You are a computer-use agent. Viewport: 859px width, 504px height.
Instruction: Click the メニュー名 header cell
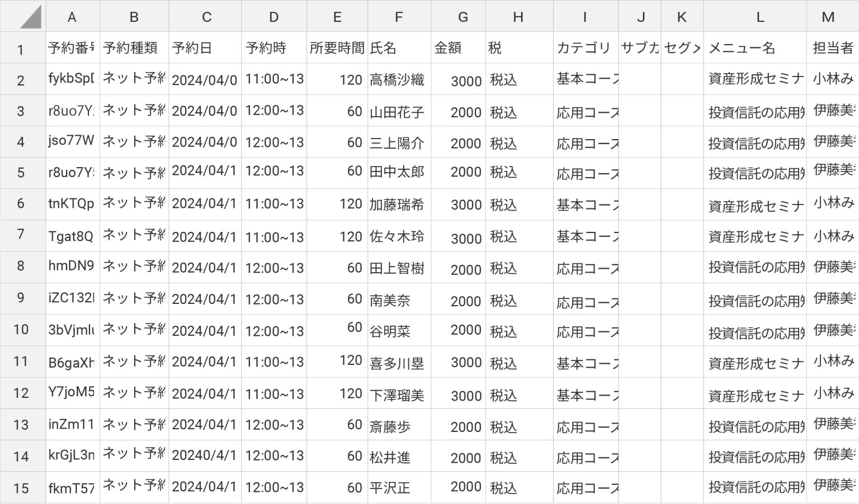754,48
